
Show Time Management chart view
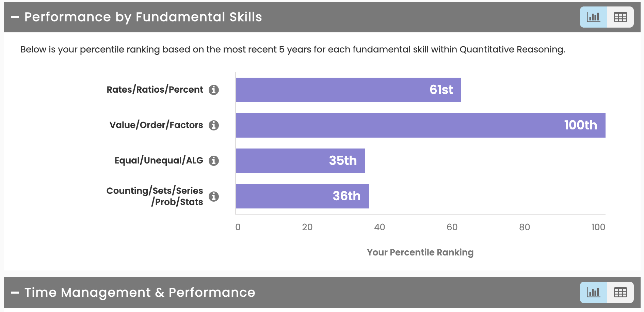[x=593, y=292]
